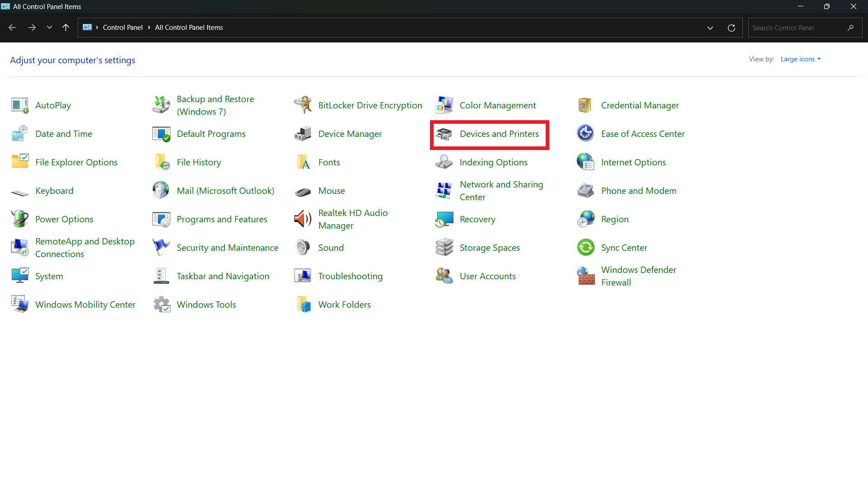This screenshot has width=868, height=488.
Task: Open the Storage Spaces link
Action: (490, 248)
